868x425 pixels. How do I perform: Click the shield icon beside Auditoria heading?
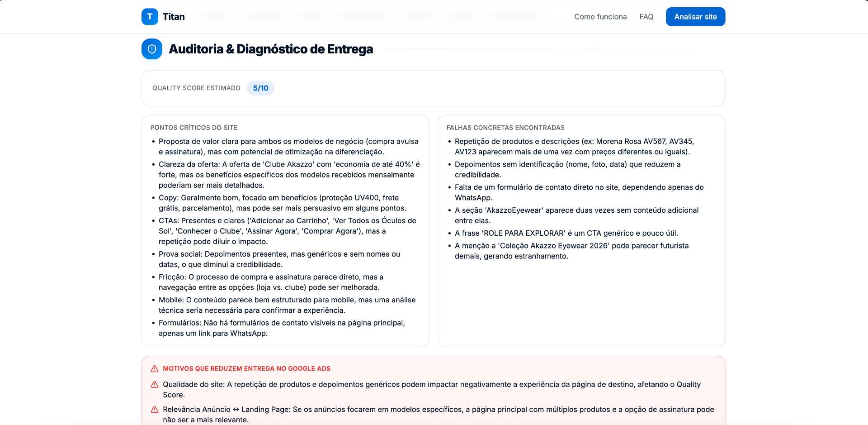(152, 49)
